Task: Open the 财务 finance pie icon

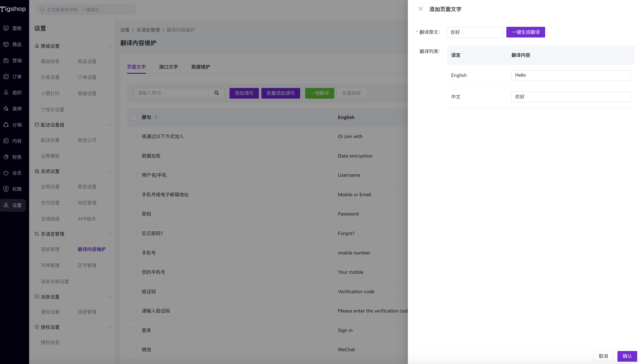Action: (6, 157)
